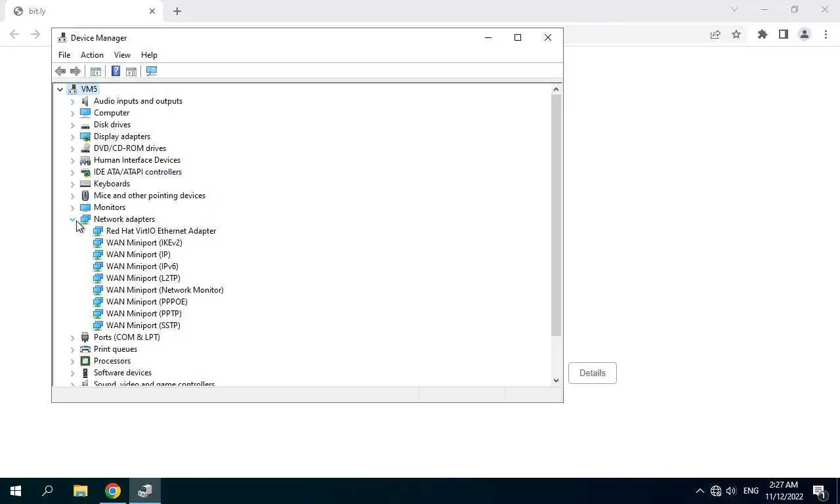
Task: Select WAN Miniport (PPTP)
Action: 144,314
